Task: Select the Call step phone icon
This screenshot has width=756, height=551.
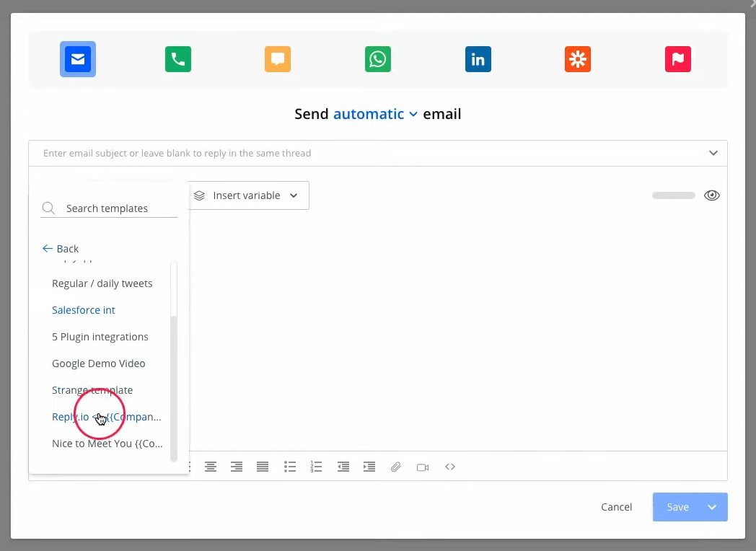Action: click(x=178, y=59)
